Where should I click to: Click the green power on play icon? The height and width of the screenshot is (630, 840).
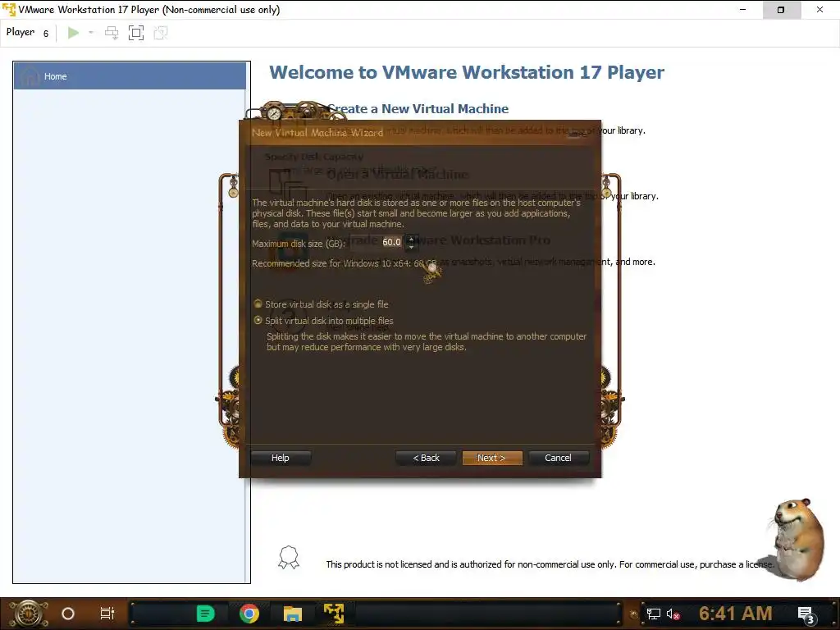(x=73, y=33)
